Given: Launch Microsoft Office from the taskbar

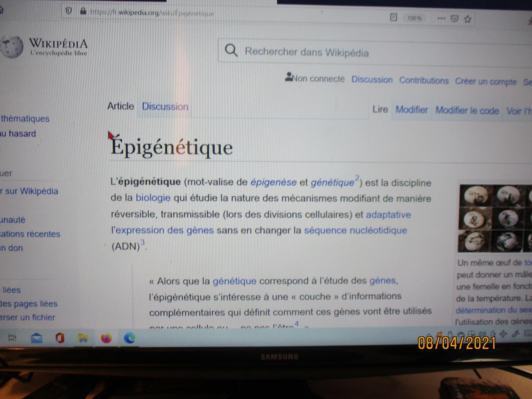Looking at the screenshot, I should pos(60,338).
